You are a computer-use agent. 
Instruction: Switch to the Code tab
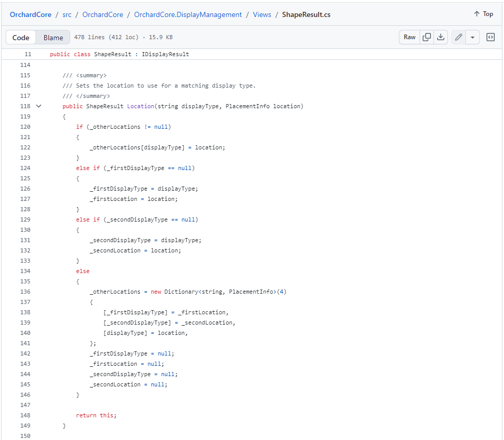[21, 38]
